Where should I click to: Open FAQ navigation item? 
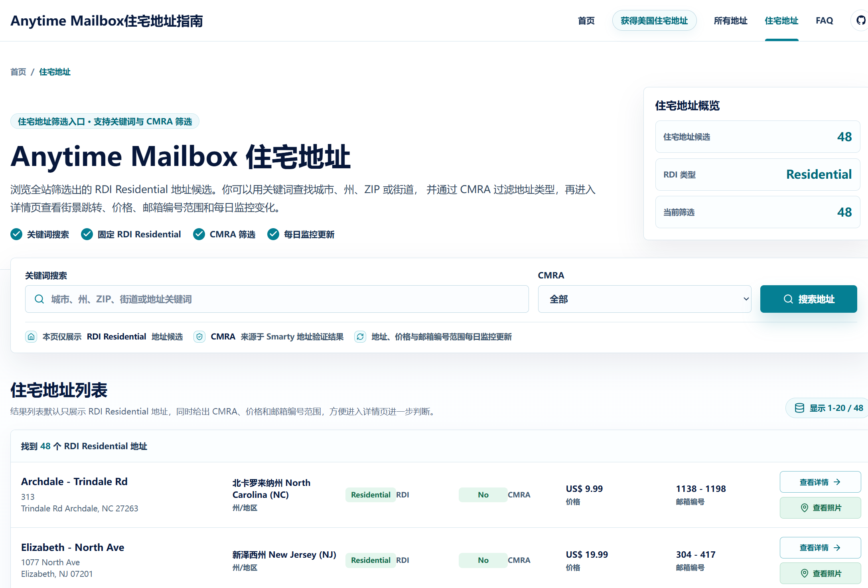(825, 20)
